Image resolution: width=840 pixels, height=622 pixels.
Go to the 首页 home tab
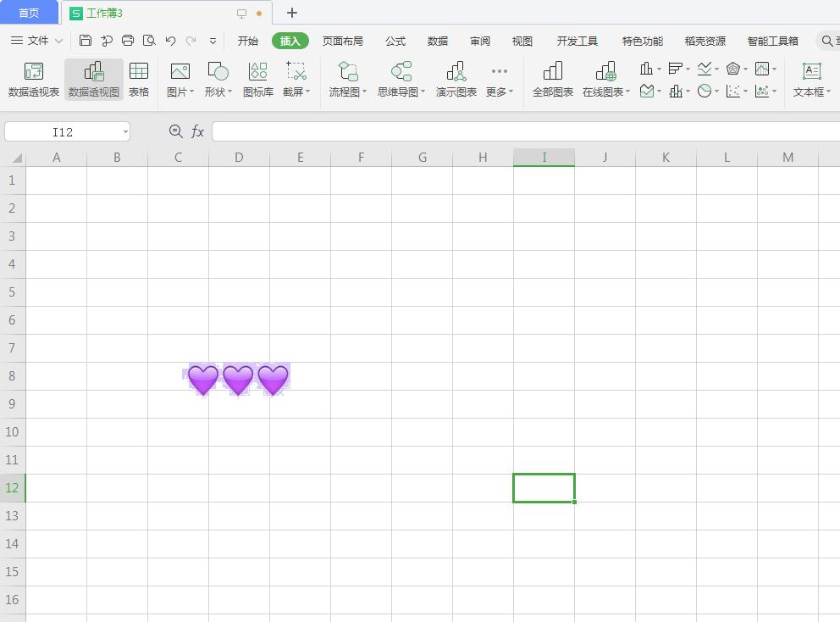(29, 13)
